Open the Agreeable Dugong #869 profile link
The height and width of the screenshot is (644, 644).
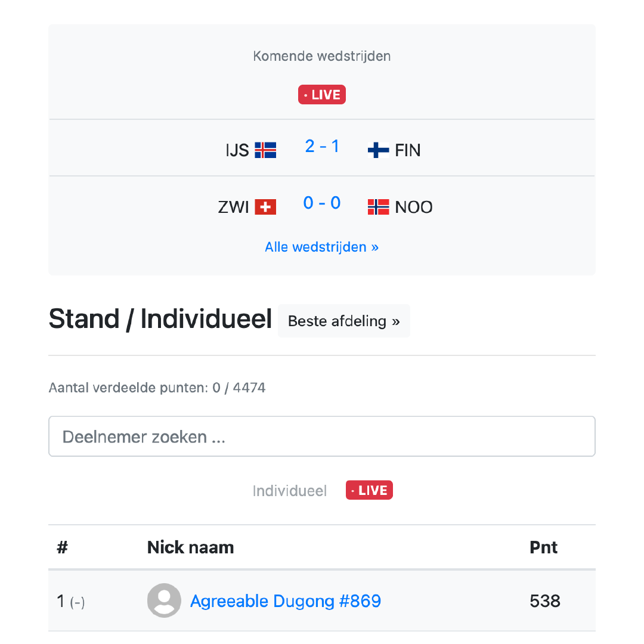click(x=285, y=600)
